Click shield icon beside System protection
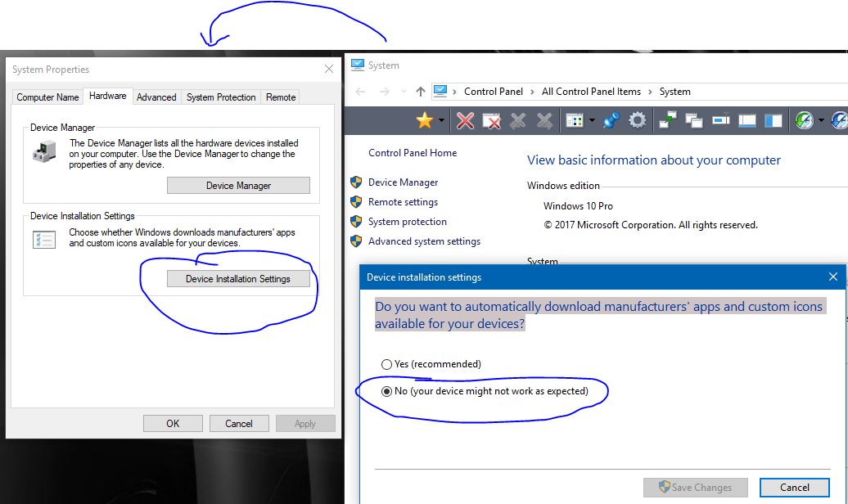The width and height of the screenshot is (848, 504). pyautogui.click(x=356, y=221)
